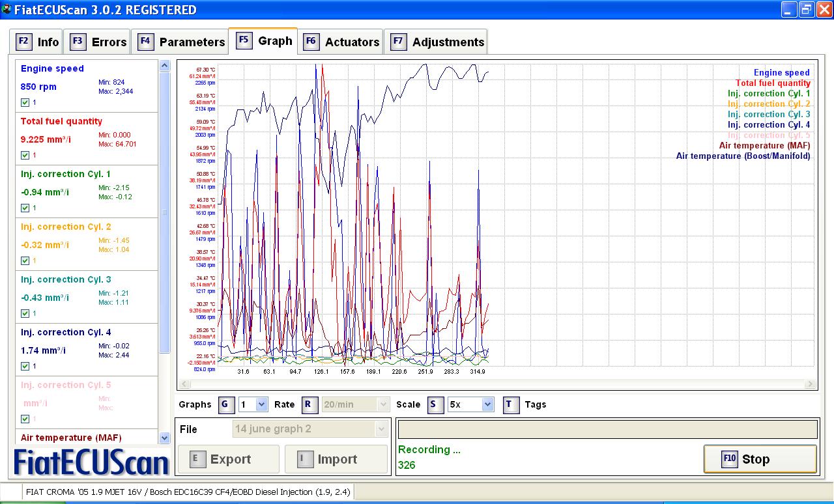Open the File 14 june graph 2 dropdown
Image resolution: width=834 pixels, height=504 pixels.
pos(310,428)
